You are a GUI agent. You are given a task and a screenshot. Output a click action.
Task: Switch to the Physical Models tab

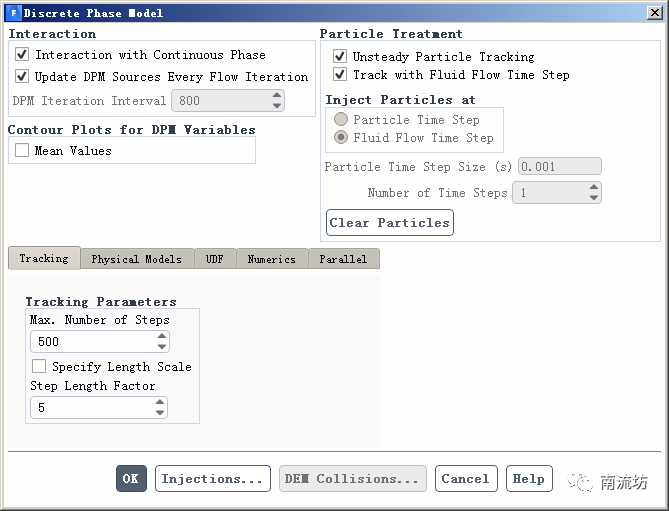[136, 259]
